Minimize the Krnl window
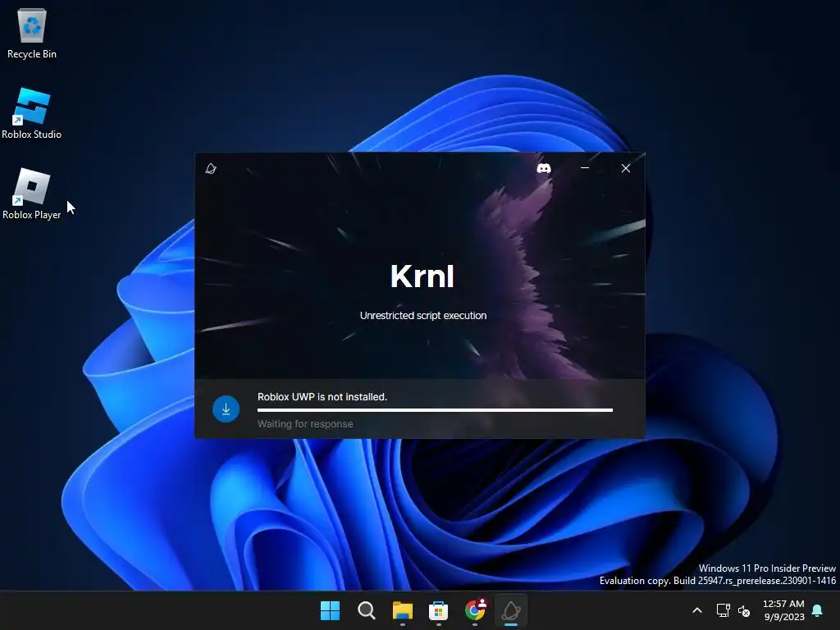The width and height of the screenshot is (840, 630). pos(585,168)
